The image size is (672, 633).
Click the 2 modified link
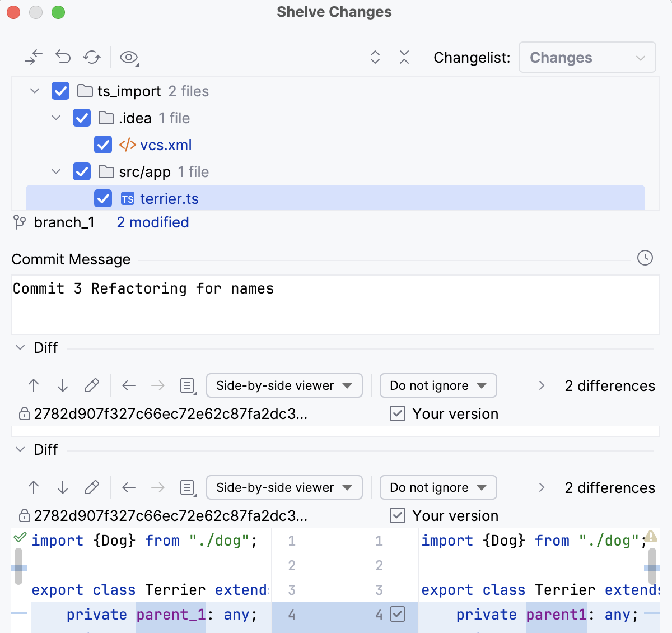tap(152, 222)
